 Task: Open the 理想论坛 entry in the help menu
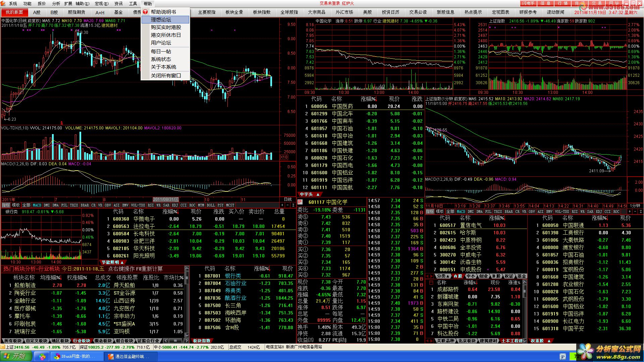tap(165, 20)
